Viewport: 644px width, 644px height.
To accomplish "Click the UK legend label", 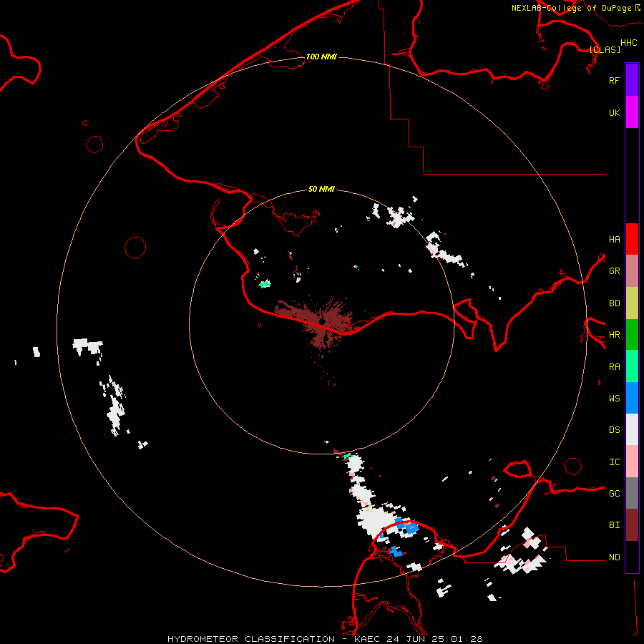I will (614, 112).
